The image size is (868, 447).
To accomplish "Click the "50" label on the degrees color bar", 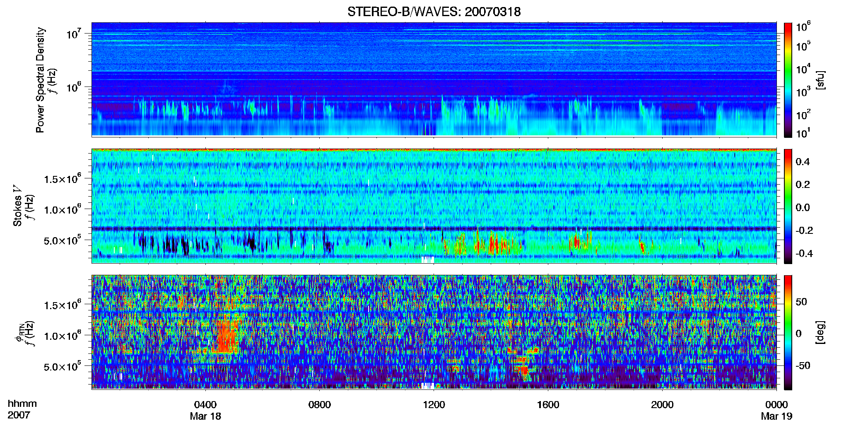I will [x=801, y=302].
